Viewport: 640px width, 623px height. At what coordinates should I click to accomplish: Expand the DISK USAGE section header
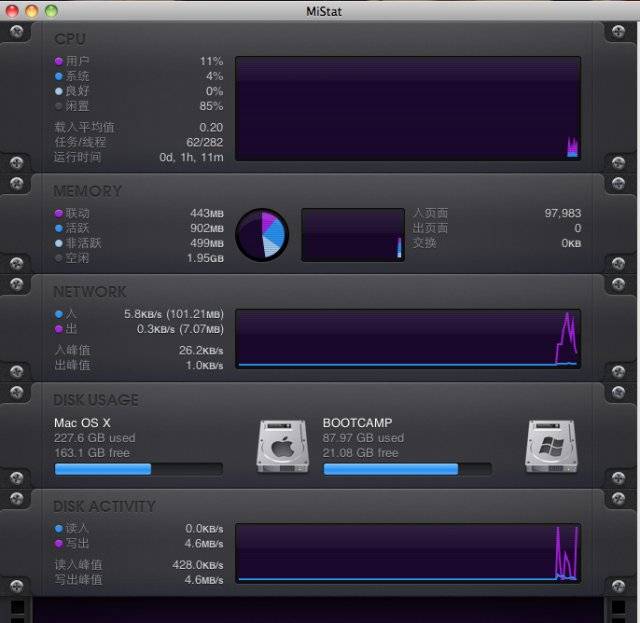(96, 400)
